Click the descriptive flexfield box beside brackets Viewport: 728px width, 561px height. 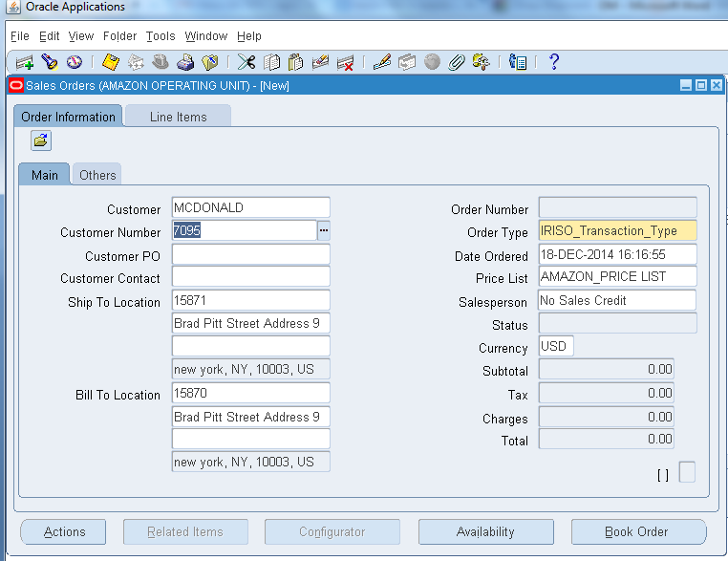click(x=687, y=472)
